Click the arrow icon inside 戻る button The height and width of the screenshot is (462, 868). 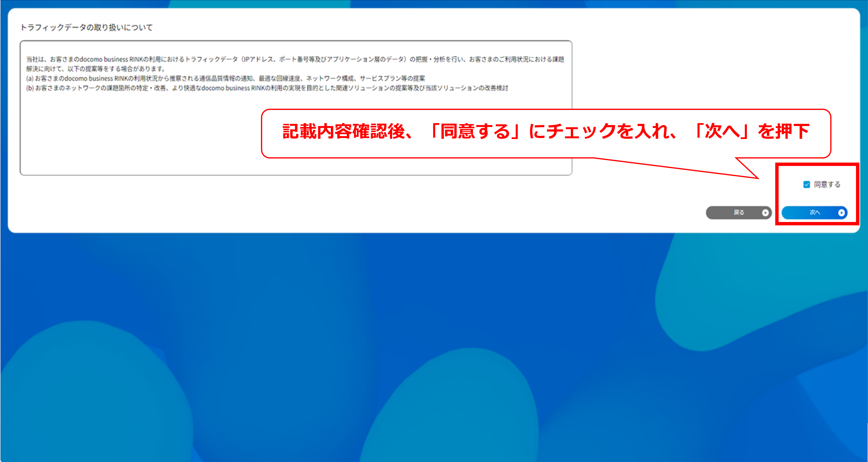click(x=765, y=213)
